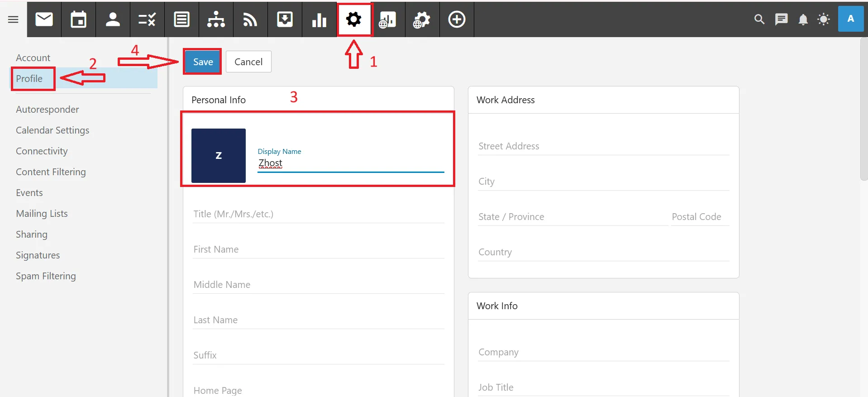Open the RSS feeds icon
Screen dimensions: 868x397
click(x=250, y=19)
